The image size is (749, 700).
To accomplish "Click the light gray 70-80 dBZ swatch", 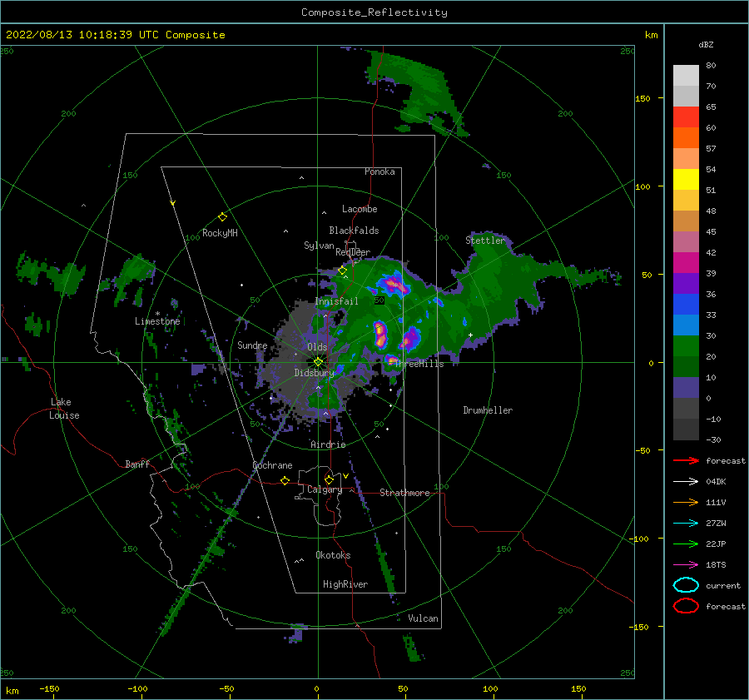I will pos(686,76).
